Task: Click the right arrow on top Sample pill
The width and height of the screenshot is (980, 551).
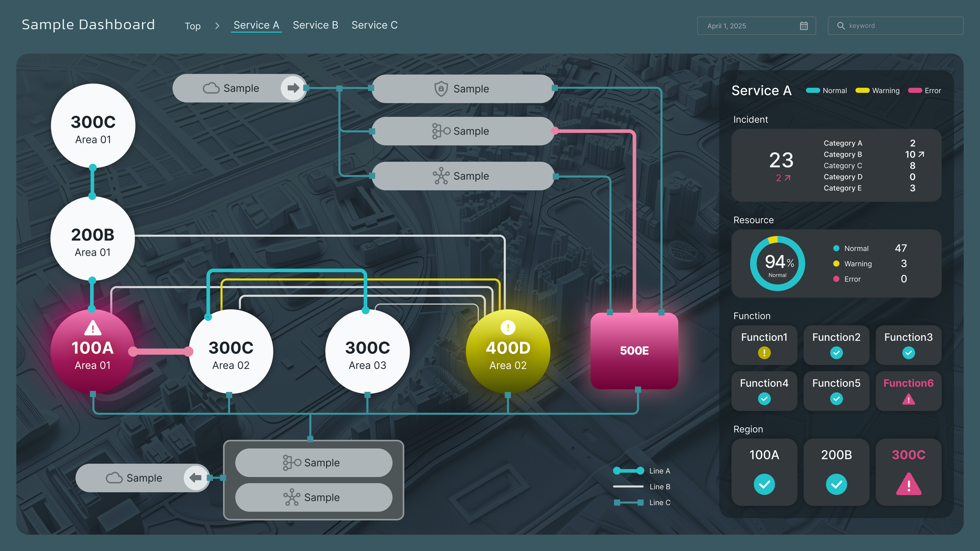Action: pos(293,88)
